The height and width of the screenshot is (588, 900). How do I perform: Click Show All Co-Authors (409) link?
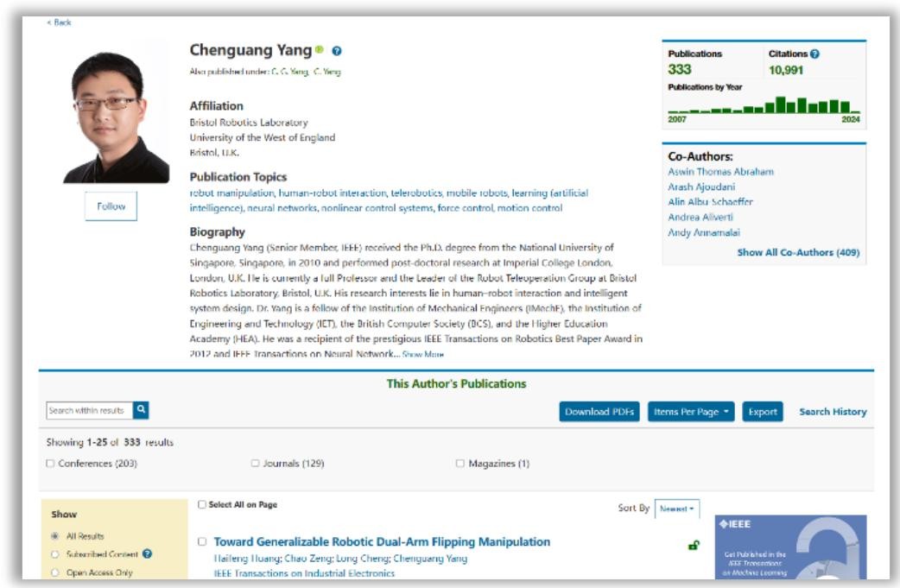(798, 253)
